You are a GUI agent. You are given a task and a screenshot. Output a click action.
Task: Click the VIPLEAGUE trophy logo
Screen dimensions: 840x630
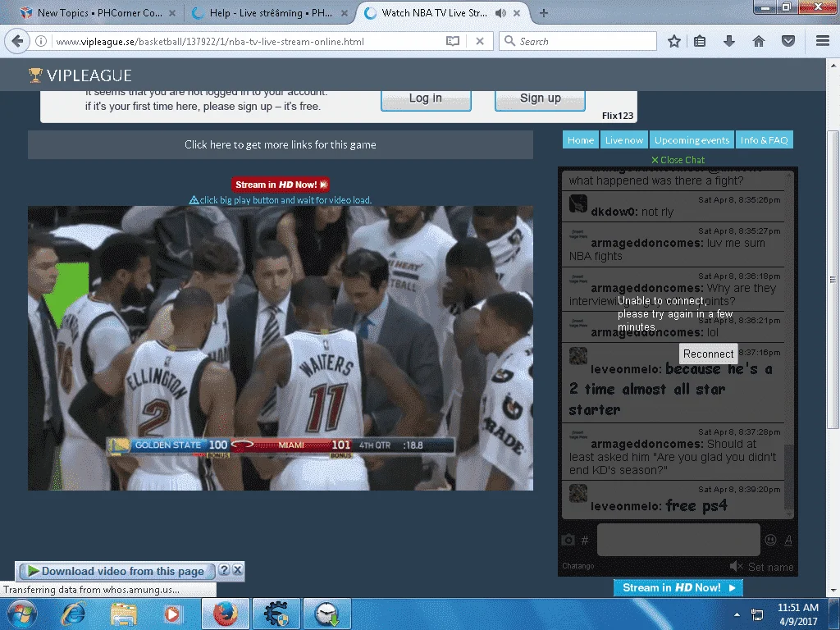tap(80, 75)
